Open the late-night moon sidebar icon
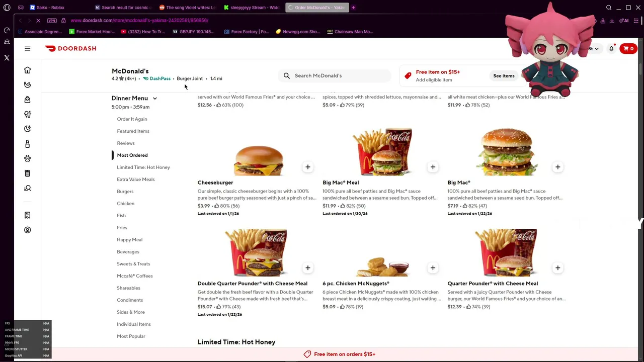Image resolution: width=644 pixels, height=362 pixels. click(28, 129)
